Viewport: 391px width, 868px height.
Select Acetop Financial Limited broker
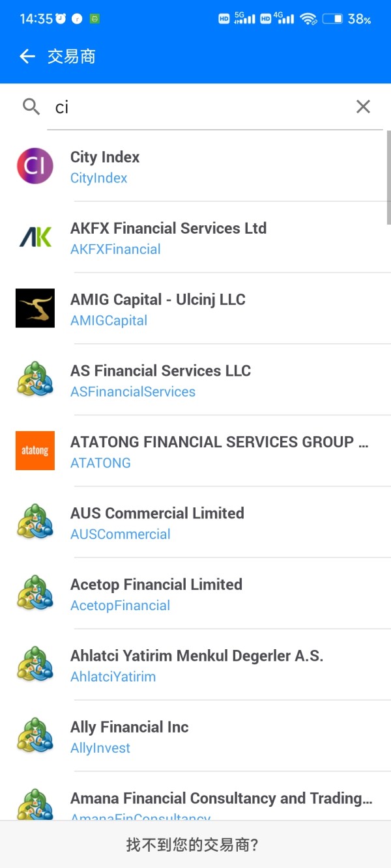pos(195,593)
